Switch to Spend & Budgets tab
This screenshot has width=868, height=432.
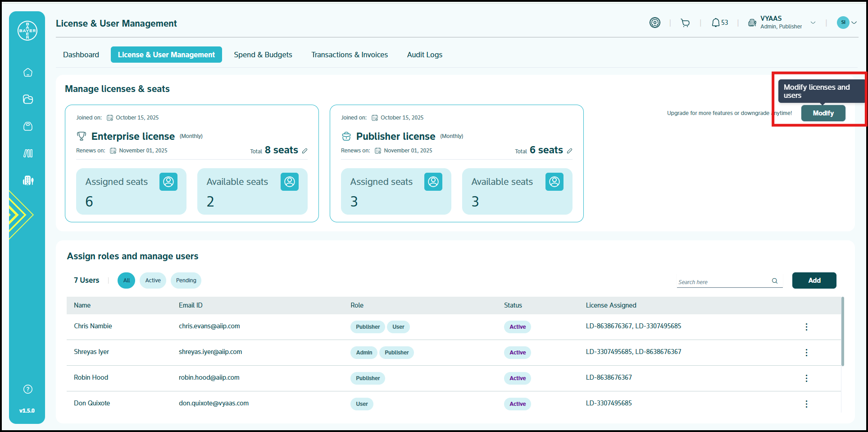263,55
